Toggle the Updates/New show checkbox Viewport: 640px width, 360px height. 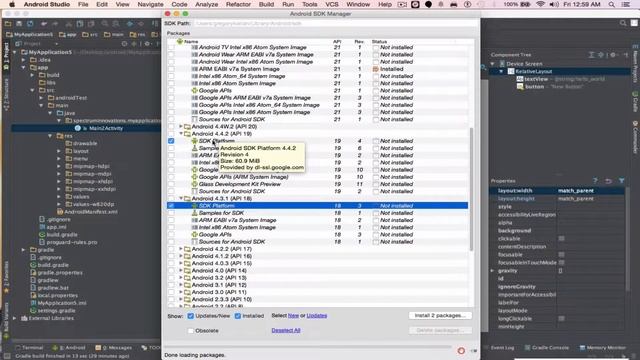tap(191, 316)
